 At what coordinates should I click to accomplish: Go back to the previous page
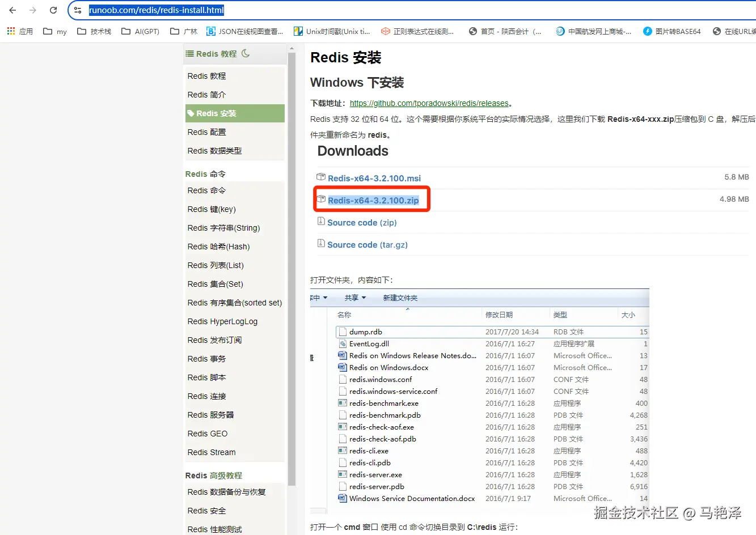[12, 10]
